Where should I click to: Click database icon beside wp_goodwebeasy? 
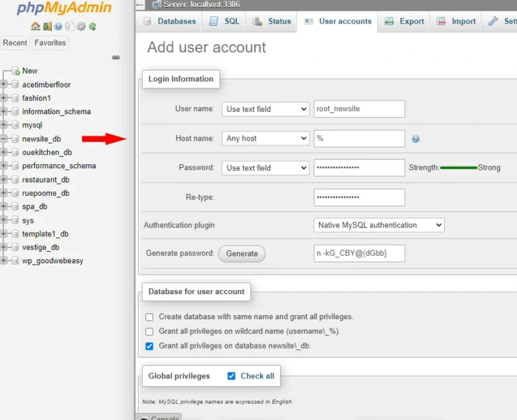point(15,260)
